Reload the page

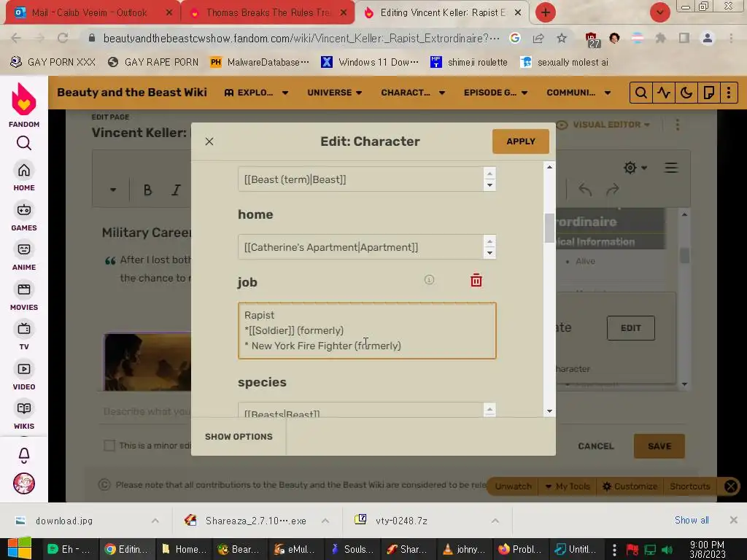[x=63, y=38]
